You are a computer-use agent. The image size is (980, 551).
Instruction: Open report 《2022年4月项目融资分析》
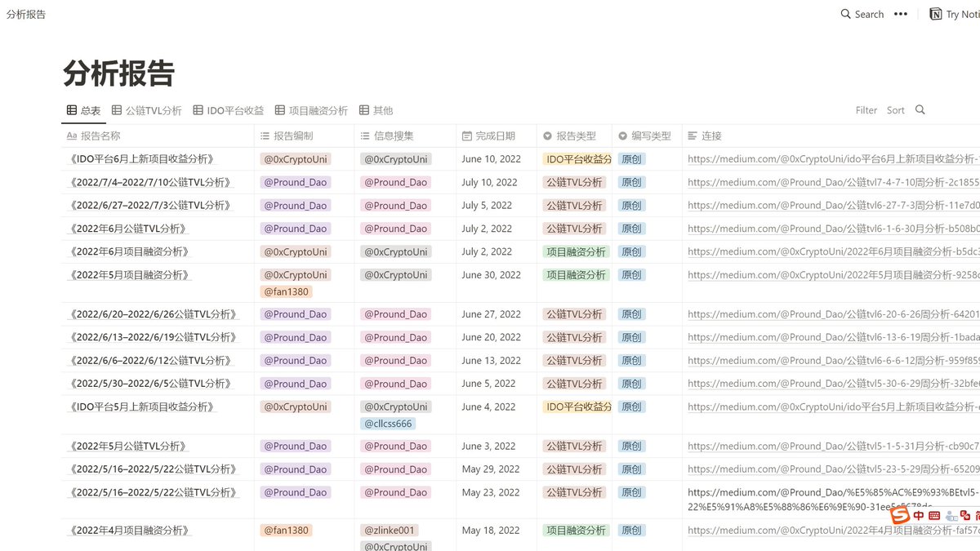[130, 531]
